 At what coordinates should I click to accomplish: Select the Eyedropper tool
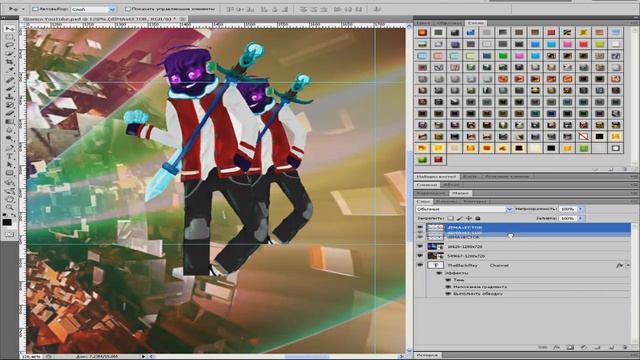[9, 70]
